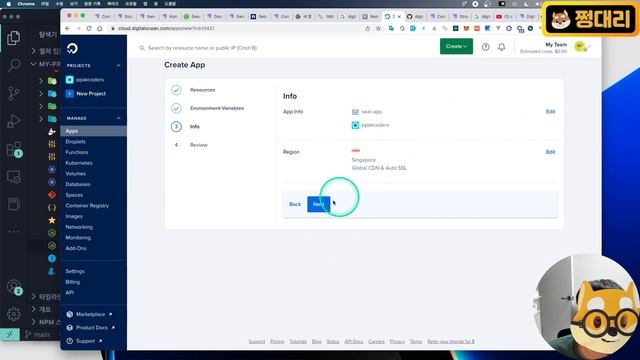Select the Info step
Screen dimensions: 640x360
tap(195, 127)
